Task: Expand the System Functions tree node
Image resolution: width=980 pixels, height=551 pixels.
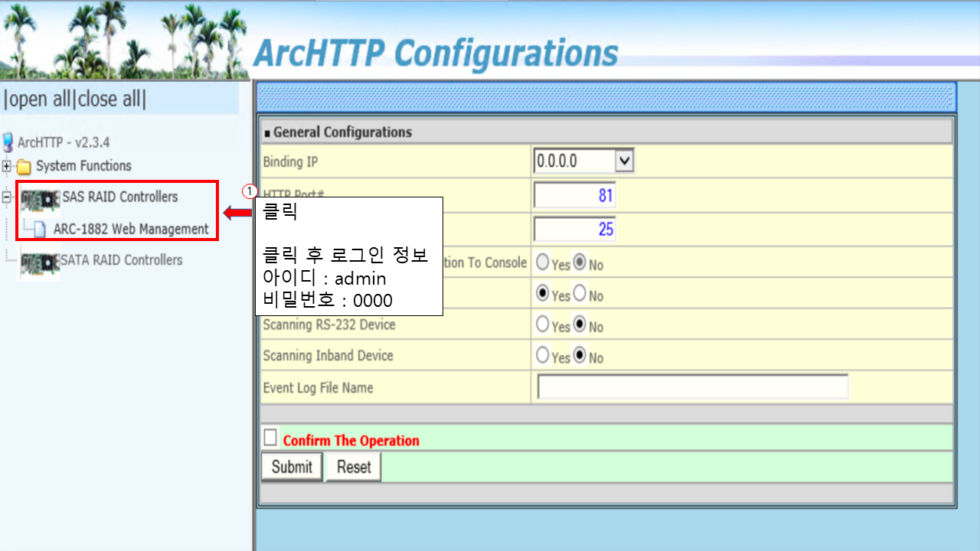Action: 7,166
